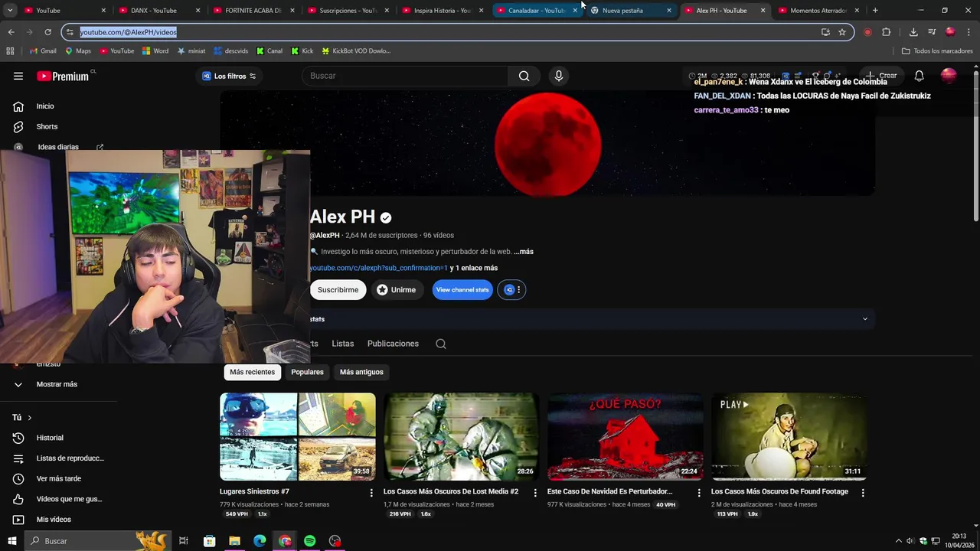Reload the current page
This screenshot has height=551, width=980.
47,32
